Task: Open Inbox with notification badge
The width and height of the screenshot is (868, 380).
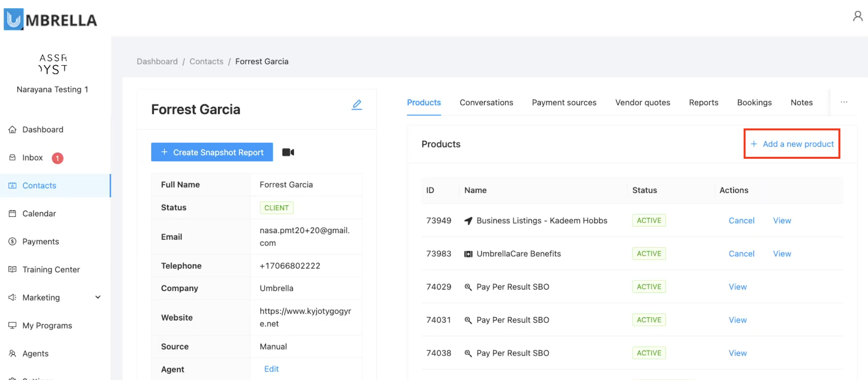Action: click(x=33, y=158)
